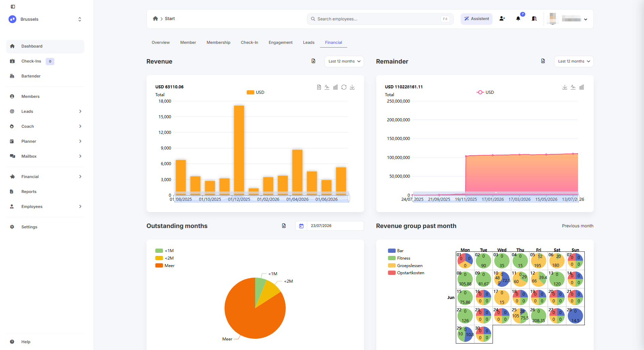Click the Mailbox chat icon
Screen dimensions: 644x350
12,156
